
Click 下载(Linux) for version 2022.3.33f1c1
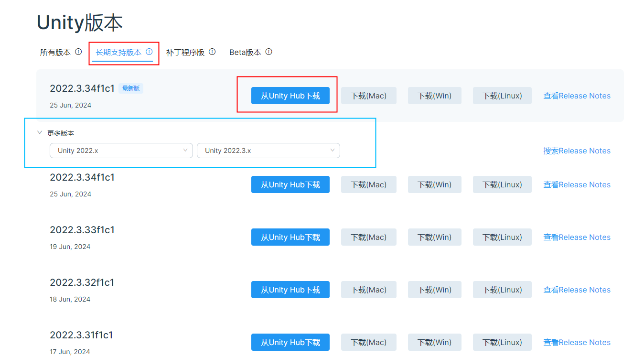502,237
